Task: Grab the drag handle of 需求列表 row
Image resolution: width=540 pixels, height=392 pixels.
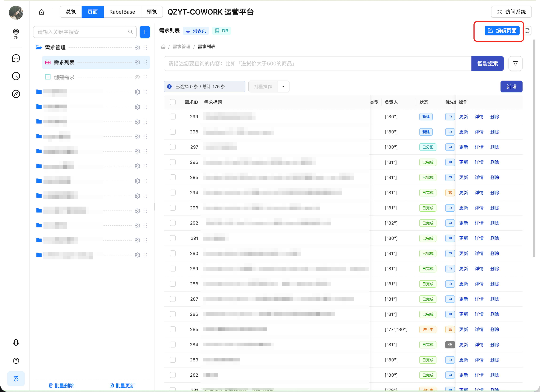Action: (x=145, y=62)
